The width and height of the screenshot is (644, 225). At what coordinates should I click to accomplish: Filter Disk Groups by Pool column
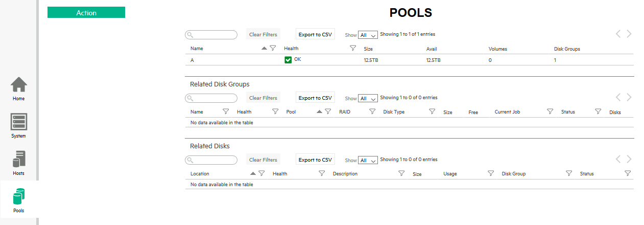pyautogui.click(x=328, y=111)
